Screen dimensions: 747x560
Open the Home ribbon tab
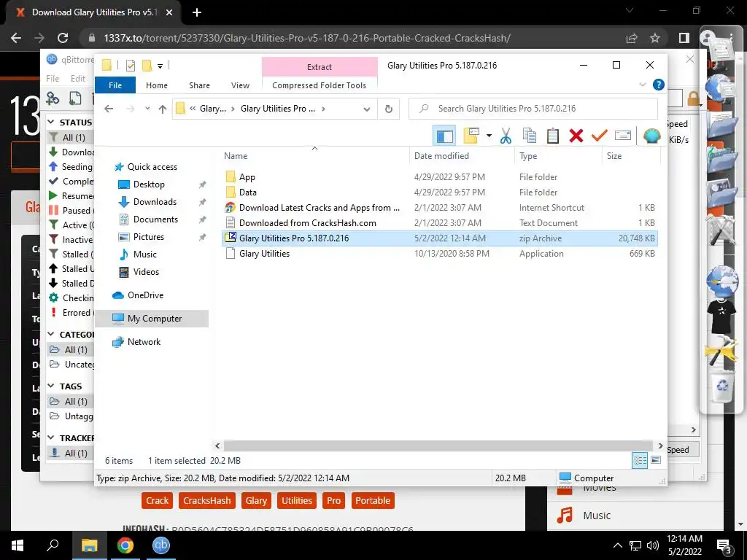(x=157, y=85)
